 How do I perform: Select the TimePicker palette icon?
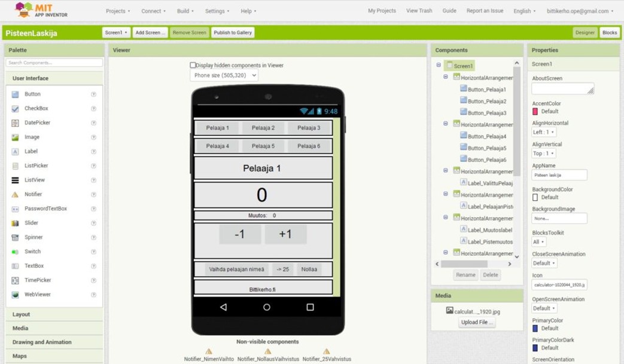(15, 280)
